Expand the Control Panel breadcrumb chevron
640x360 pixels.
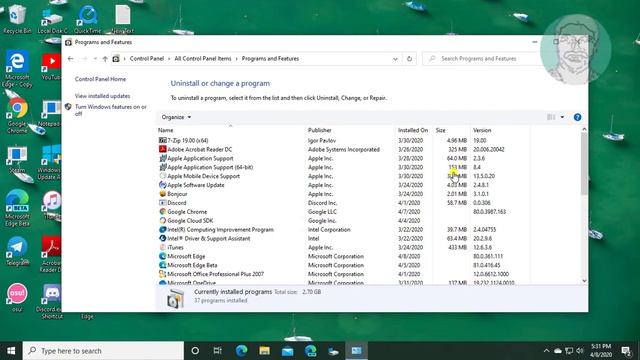(169, 59)
